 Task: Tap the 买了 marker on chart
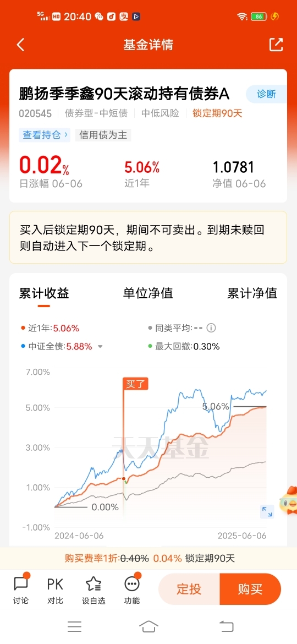click(135, 384)
